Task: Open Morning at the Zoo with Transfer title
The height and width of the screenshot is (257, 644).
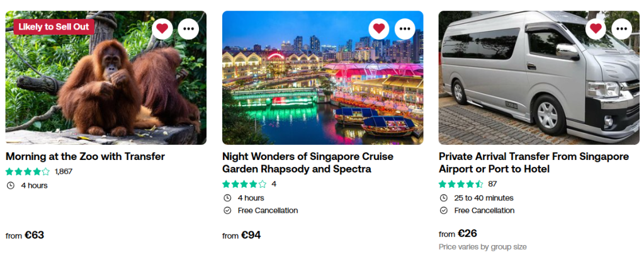Action: (85, 156)
